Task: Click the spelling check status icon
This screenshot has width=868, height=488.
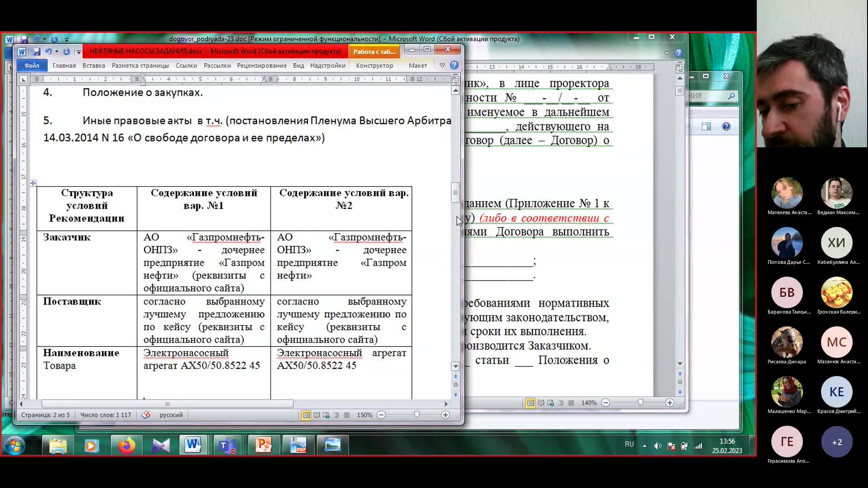Action: [146, 415]
